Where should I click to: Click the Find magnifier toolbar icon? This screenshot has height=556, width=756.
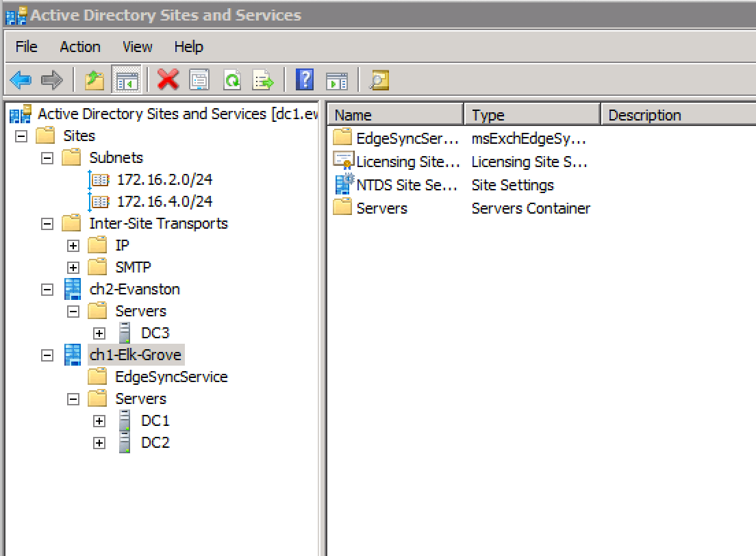tap(379, 79)
